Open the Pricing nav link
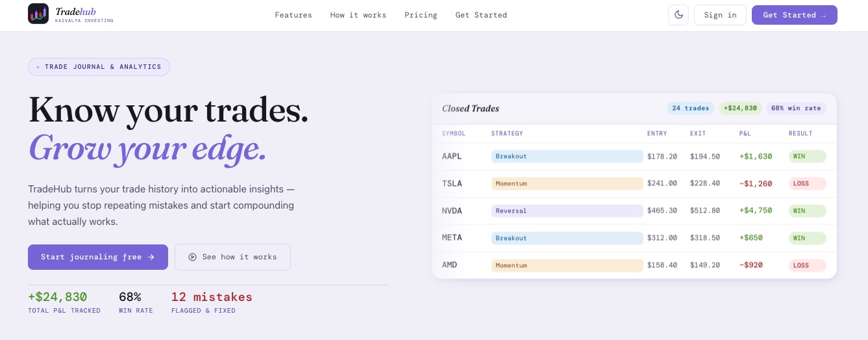This screenshot has width=868, height=340. click(x=421, y=15)
